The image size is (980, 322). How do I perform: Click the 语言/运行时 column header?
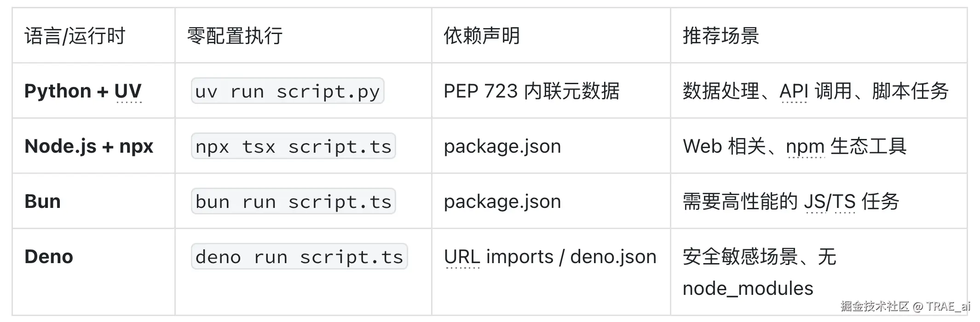[x=75, y=36]
